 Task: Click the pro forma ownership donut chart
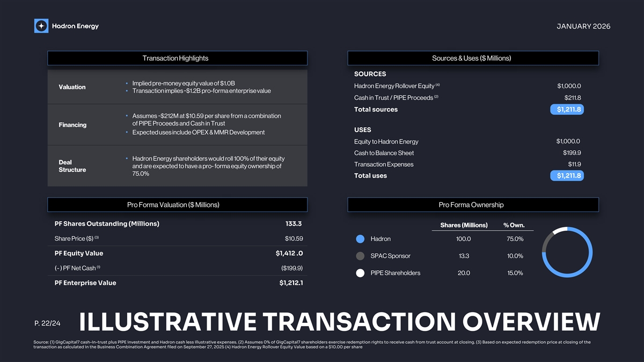tap(568, 253)
